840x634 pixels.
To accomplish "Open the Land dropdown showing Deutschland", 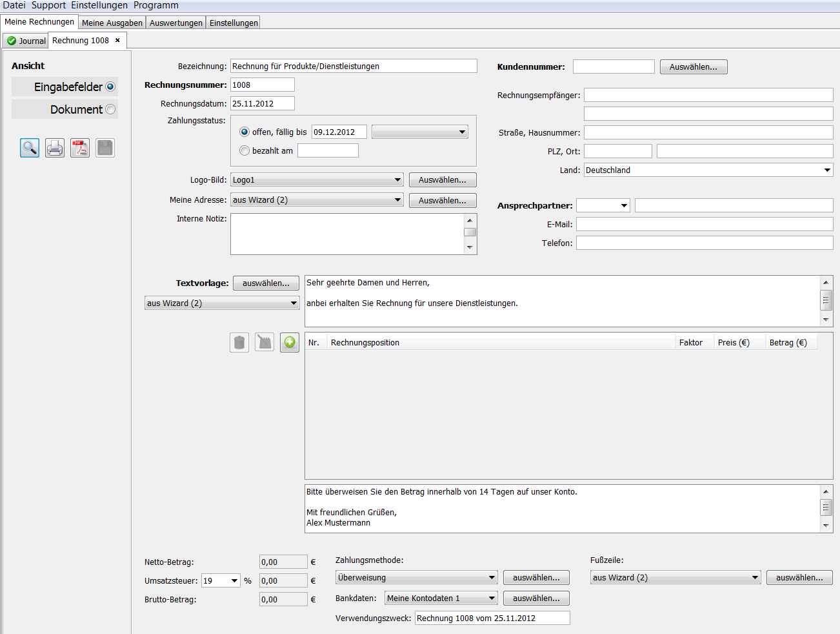I will click(x=827, y=170).
